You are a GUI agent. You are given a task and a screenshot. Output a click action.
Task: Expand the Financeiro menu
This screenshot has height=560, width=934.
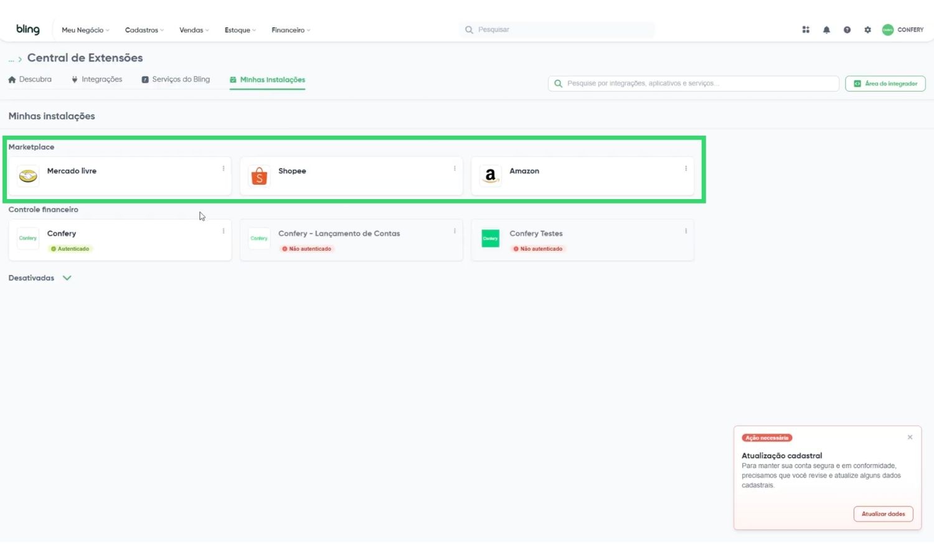tap(291, 30)
